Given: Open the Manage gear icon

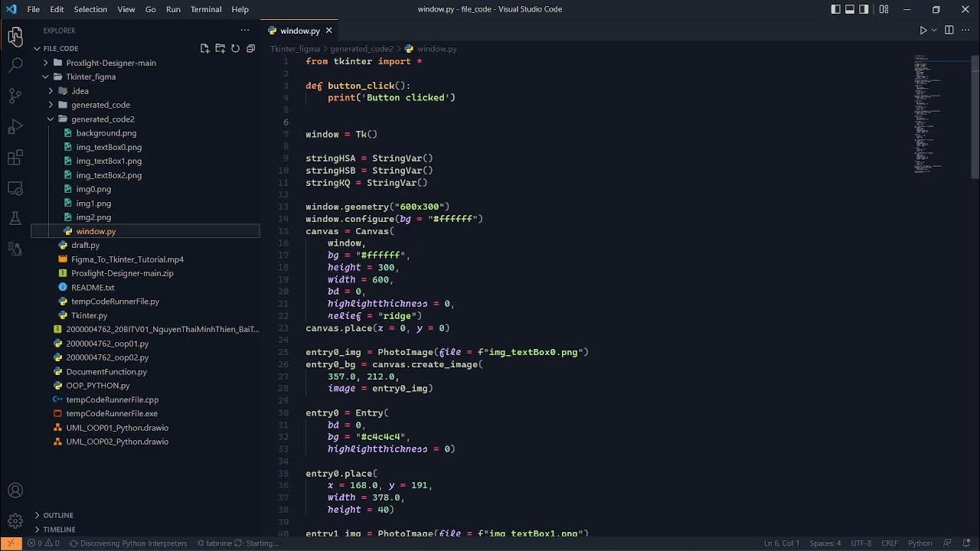Looking at the screenshot, I should tap(15, 521).
